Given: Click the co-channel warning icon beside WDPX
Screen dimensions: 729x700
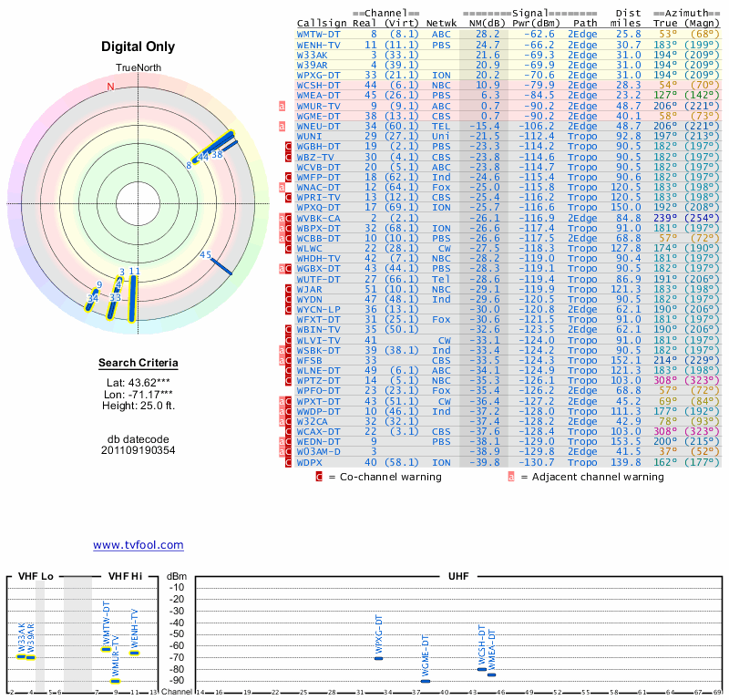Looking at the screenshot, I should pos(289,462).
